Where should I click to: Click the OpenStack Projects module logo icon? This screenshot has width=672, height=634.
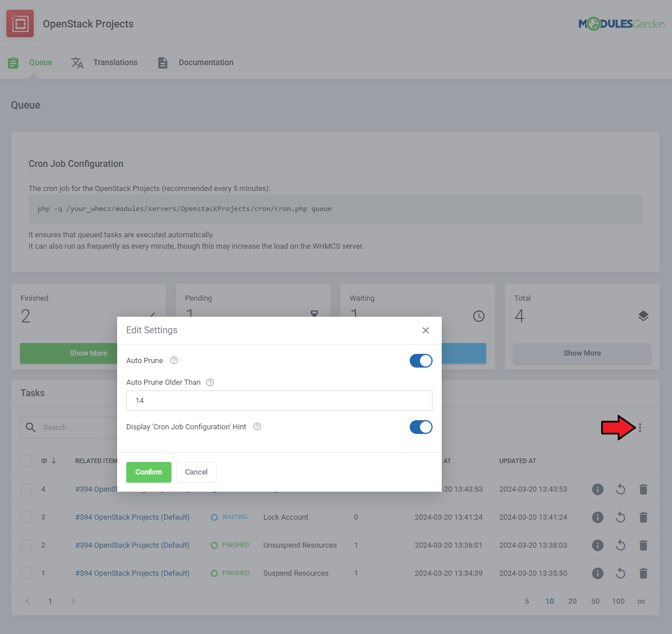click(x=20, y=23)
